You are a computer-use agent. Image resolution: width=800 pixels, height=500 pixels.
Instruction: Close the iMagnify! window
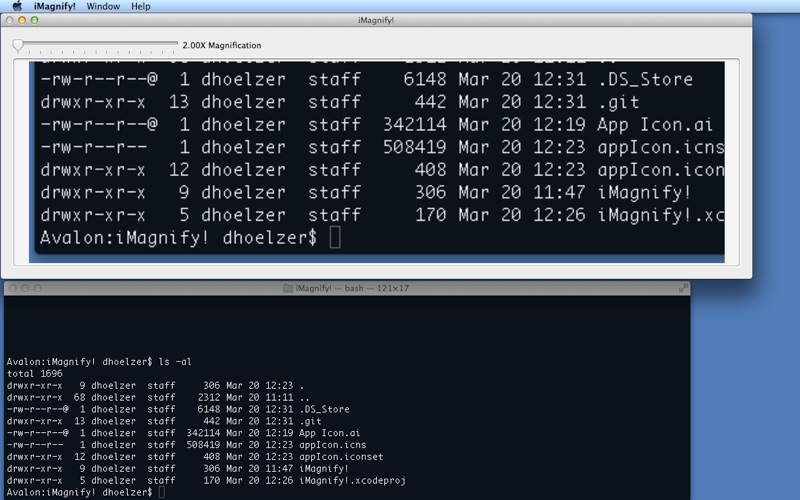pyautogui.click(x=10, y=20)
